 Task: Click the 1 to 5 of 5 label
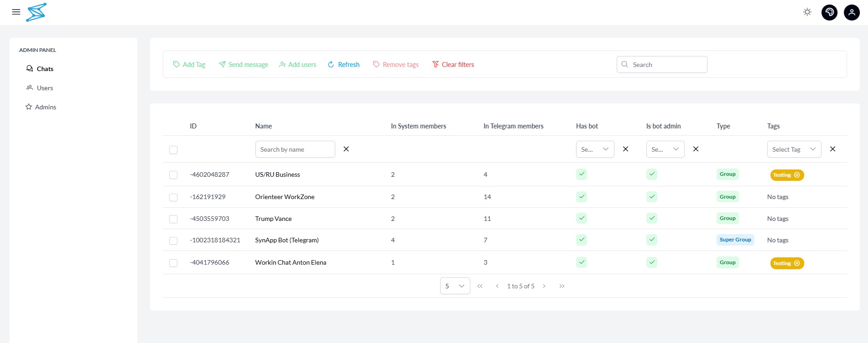520,286
